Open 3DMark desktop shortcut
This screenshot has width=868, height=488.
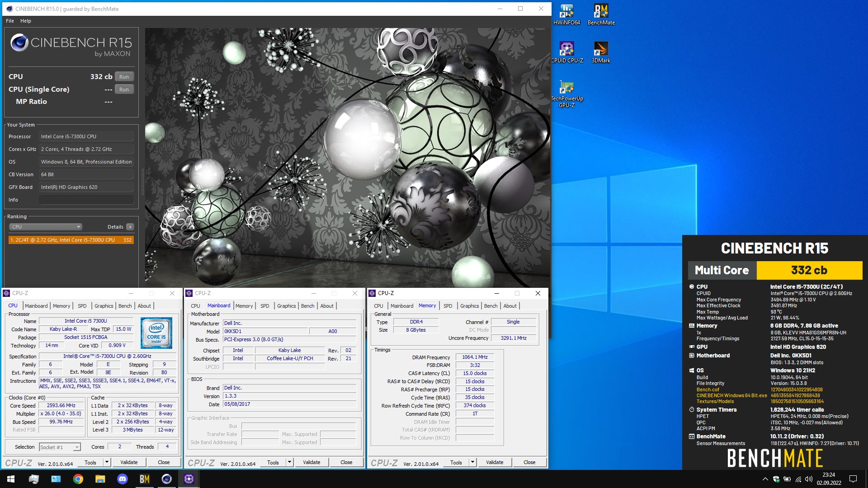[601, 52]
